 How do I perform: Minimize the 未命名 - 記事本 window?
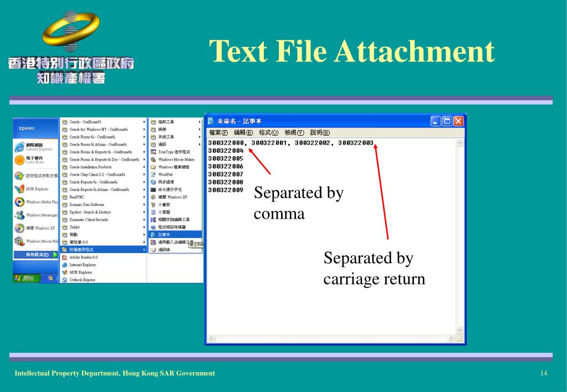click(x=436, y=121)
